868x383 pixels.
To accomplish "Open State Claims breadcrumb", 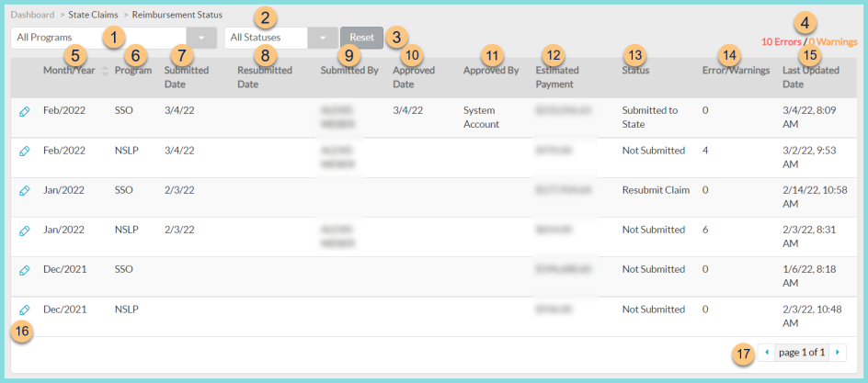I will pyautogui.click(x=92, y=15).
